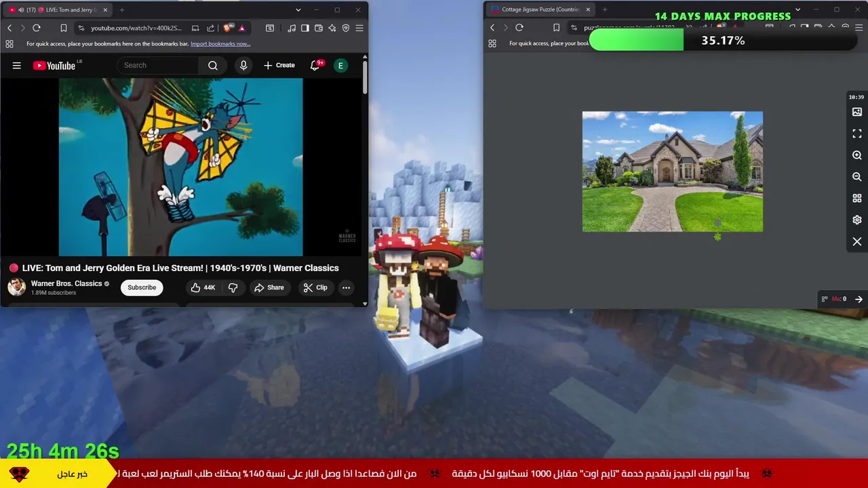Click the Tom and Jerry video player
868x488 pixels.
click(180, 167)
